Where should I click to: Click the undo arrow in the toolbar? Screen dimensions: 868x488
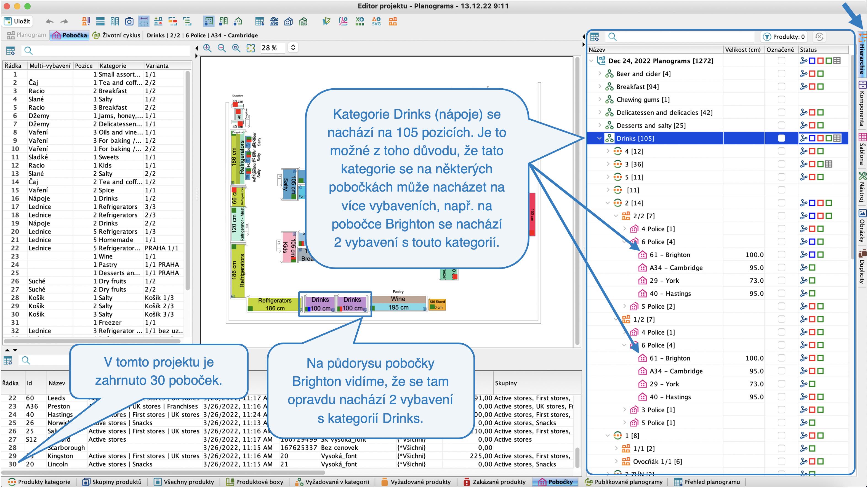(50, 22)
